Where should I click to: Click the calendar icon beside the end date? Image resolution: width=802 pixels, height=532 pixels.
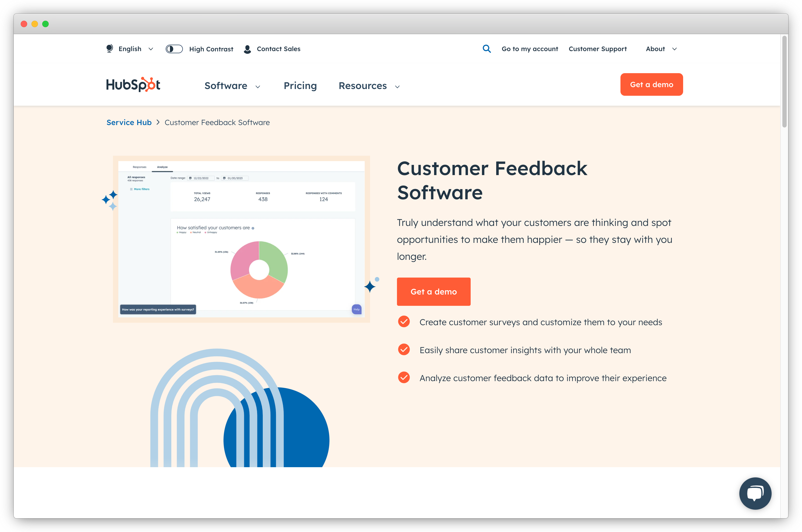click(x=225, y=178)
